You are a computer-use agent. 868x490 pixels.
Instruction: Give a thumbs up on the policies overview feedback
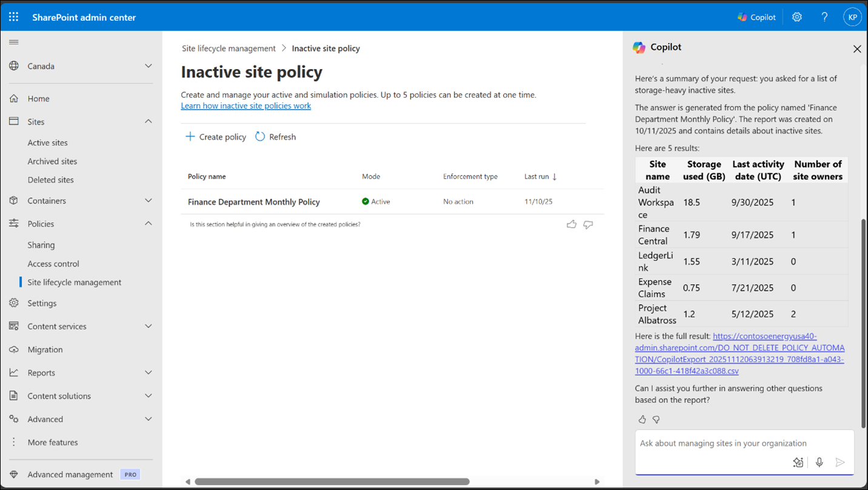point(572,223)
